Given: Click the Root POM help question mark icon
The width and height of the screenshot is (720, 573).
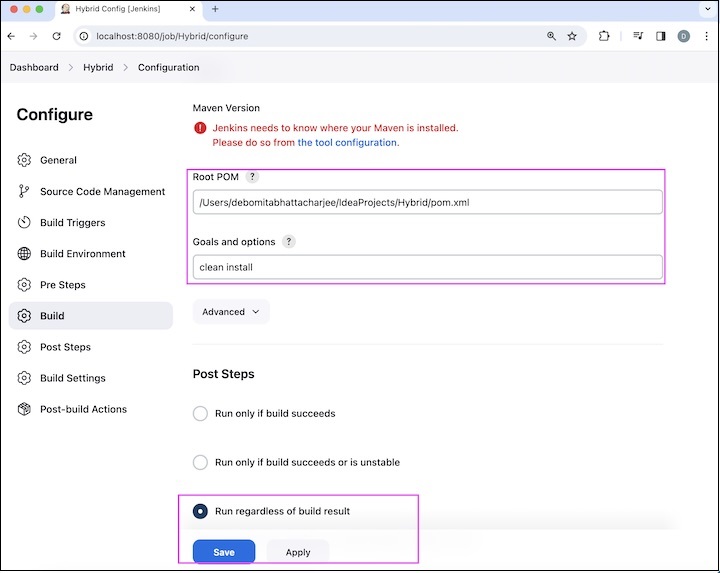Looking at the screenshot, I should [252, 177].
